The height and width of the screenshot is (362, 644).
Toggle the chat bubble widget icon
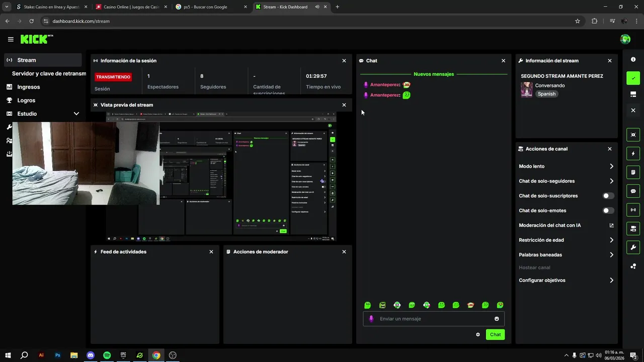tap(633, 191)
